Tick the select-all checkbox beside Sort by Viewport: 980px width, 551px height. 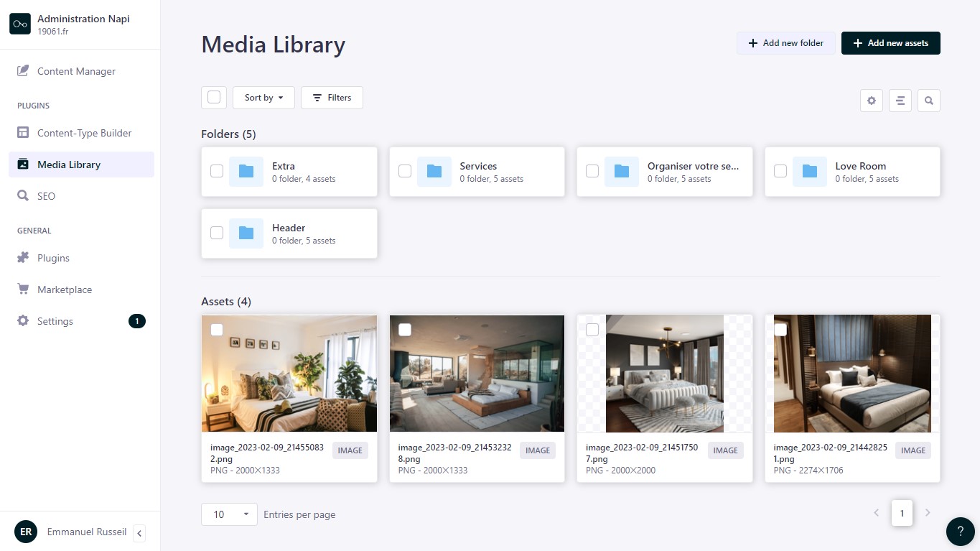tap(214, 98)
